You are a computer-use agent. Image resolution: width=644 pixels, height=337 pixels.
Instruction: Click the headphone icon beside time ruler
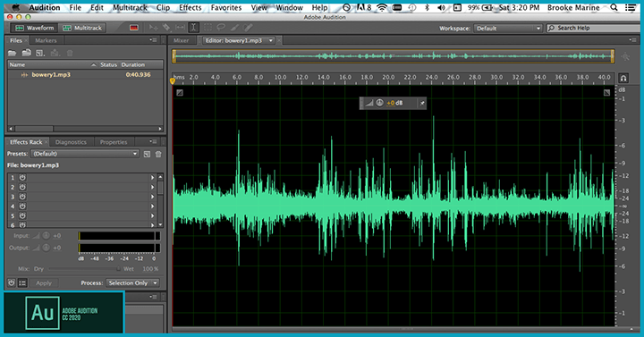(623, 78)
